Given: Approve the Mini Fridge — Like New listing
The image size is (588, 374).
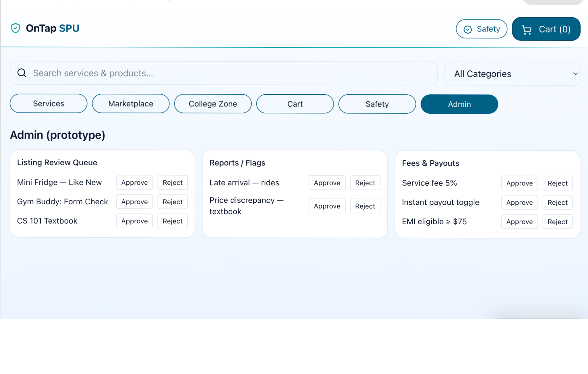Looking at the screenshot, I should [134, 183].
